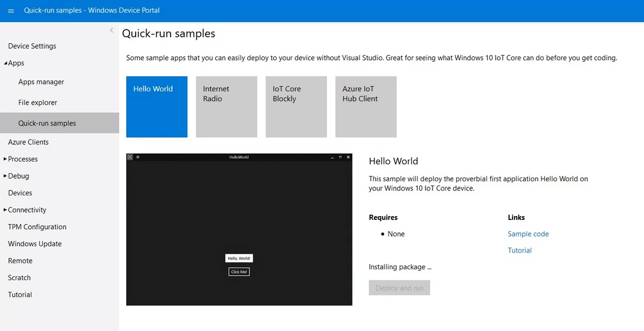Select the Azure IoT Hub Client tile
Image resolution: width=644 pixels, height=331 pixels.
(366, 107)
